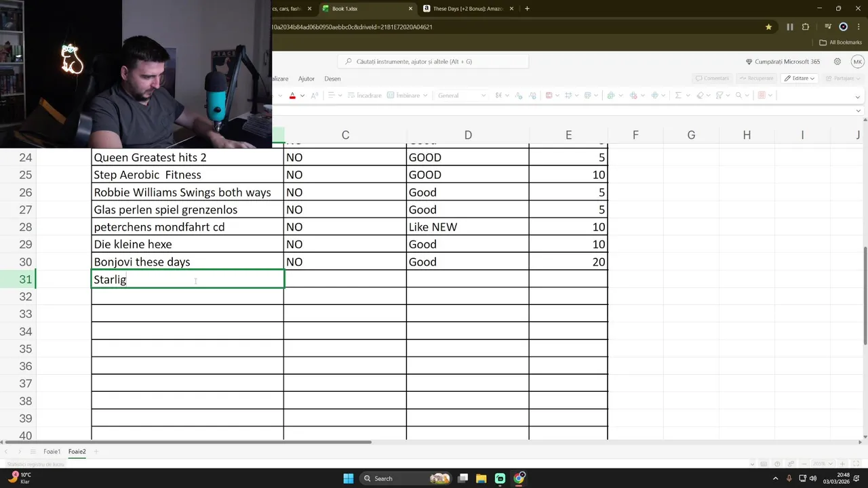868x488 pixels.
Task: Click the Recuperare button
Action: 755,79
